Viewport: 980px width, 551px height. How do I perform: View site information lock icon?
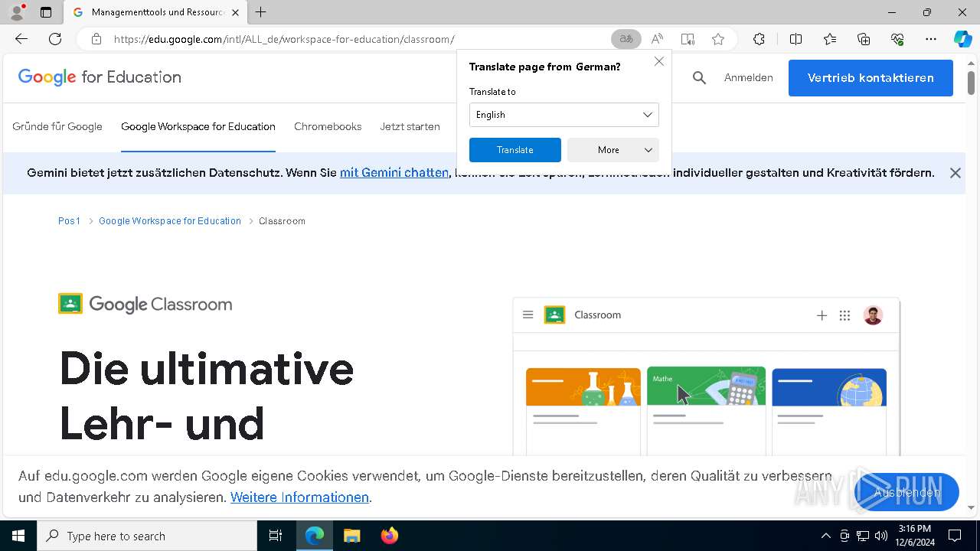click(x=96, y=39)
